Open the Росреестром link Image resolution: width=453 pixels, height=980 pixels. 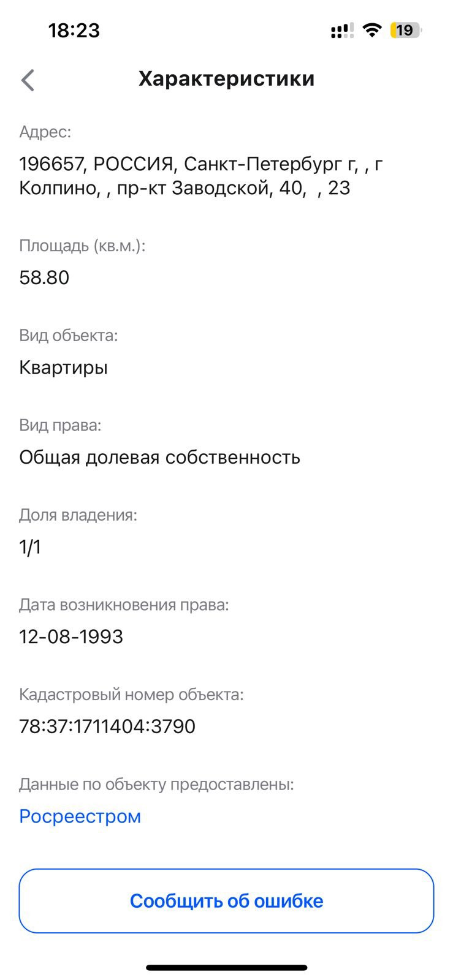pyautogui.click(x=80, y=816)
